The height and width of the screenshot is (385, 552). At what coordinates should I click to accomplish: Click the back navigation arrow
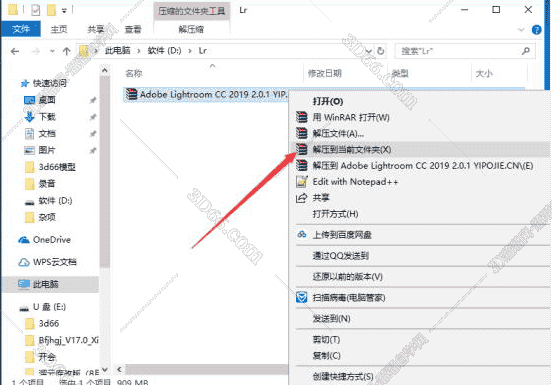(x=15, y=51)
